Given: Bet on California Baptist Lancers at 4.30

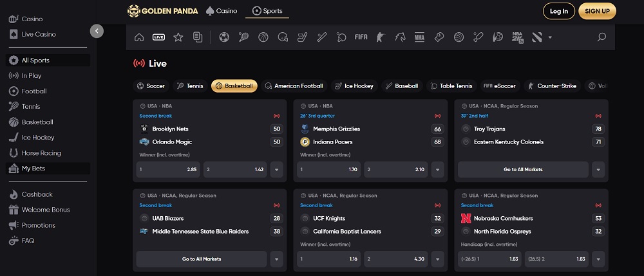Looking at the screenshot, I should 396,259.
